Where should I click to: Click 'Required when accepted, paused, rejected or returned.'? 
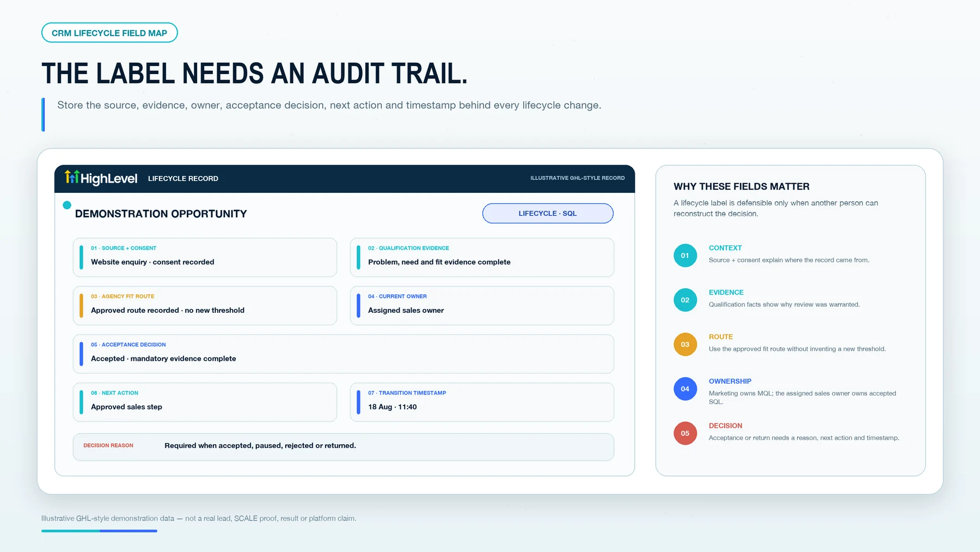pyautogui.click(x=260, y=446)
